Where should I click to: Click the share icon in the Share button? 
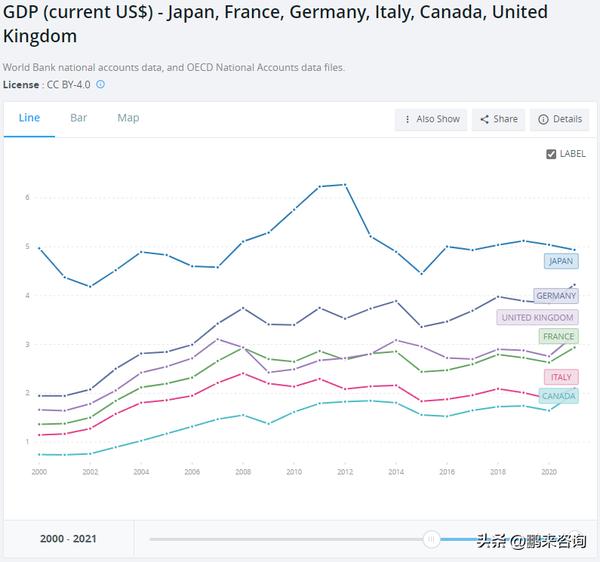(484, 119)
